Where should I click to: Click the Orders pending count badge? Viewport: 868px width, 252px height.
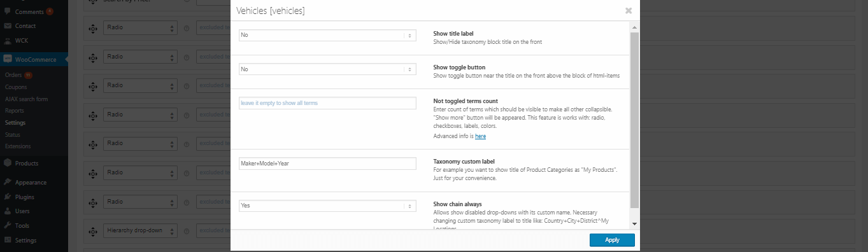point(29,75)
